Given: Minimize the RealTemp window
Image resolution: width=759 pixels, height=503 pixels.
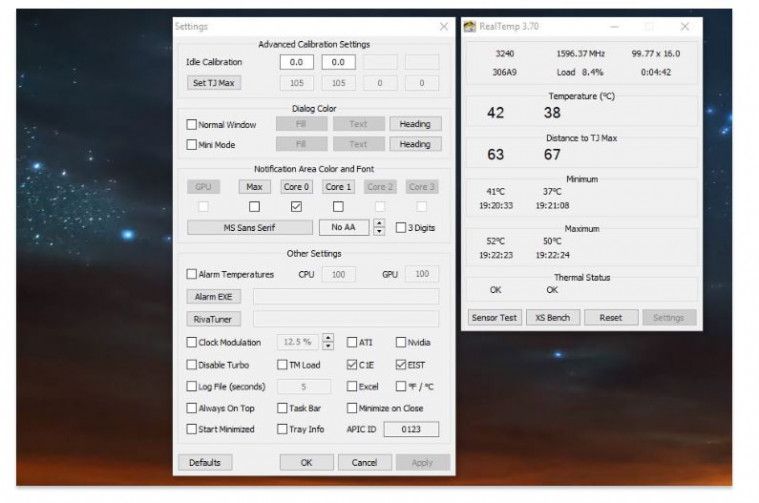Looking at the screenshot, I should tap(614, 27).
